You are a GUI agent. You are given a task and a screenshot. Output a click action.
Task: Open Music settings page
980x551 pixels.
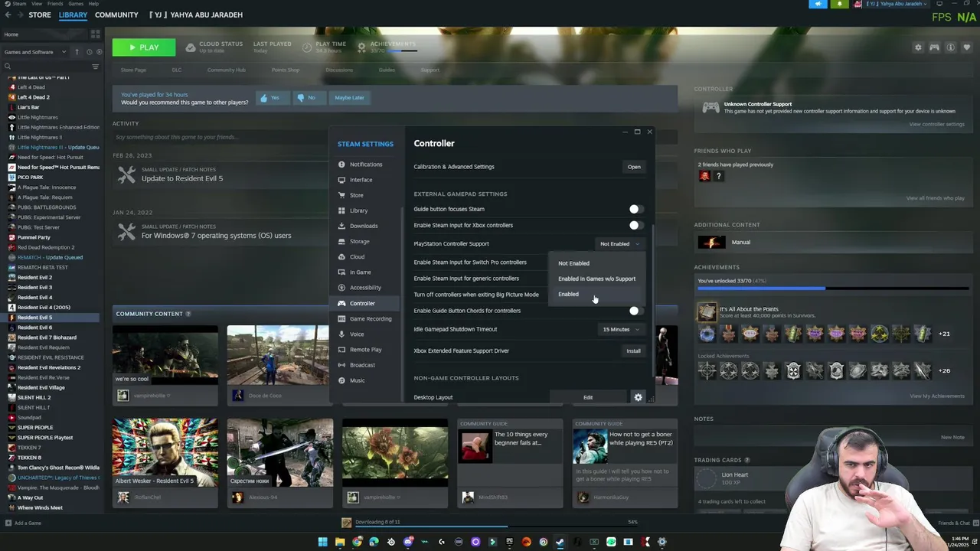pyautogui.click(x=357, y=380)
